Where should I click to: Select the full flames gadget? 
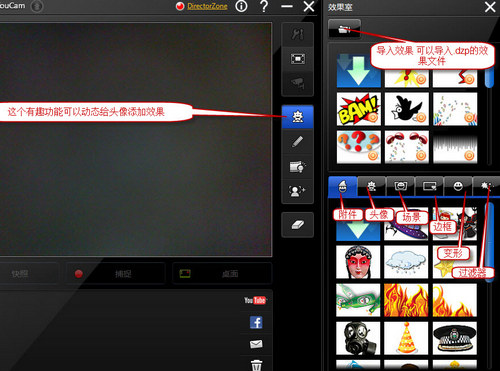tap(406, 300)
